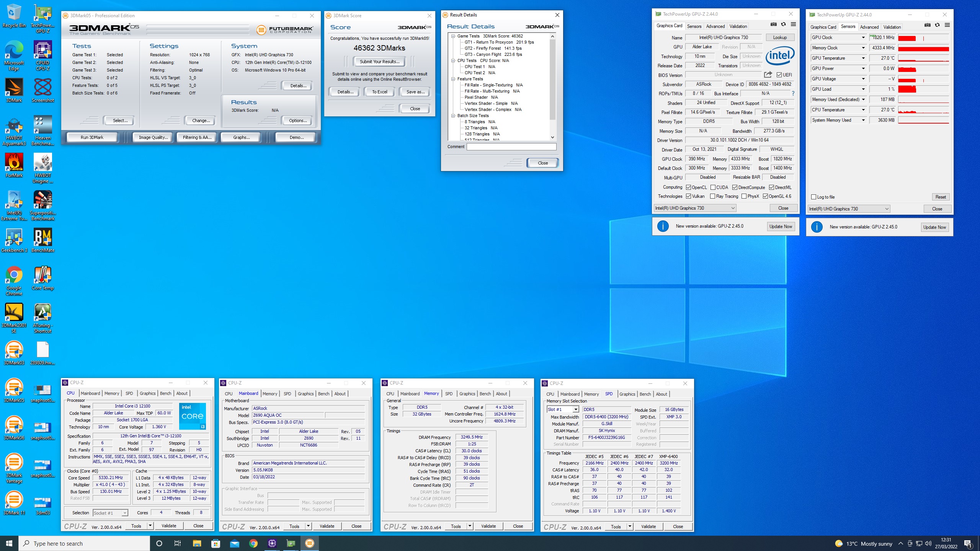Open Microsoft Store from taskbar

click(x=216, y=543)
